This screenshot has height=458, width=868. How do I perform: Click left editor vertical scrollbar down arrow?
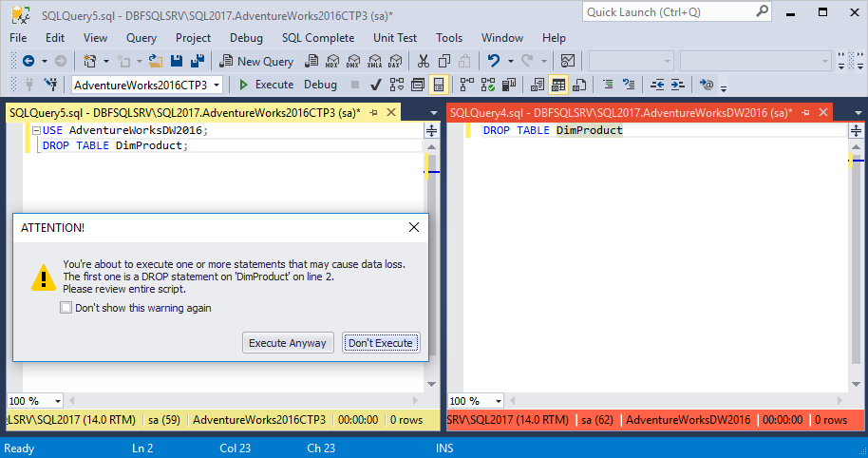coord(431,384)
